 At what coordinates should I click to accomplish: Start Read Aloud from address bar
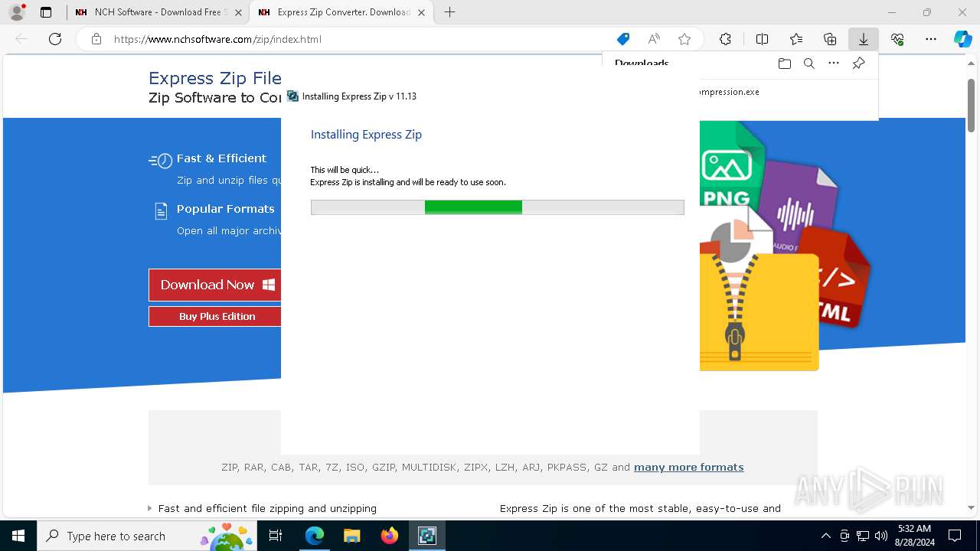pyautogui.click(x=654, y=39)
